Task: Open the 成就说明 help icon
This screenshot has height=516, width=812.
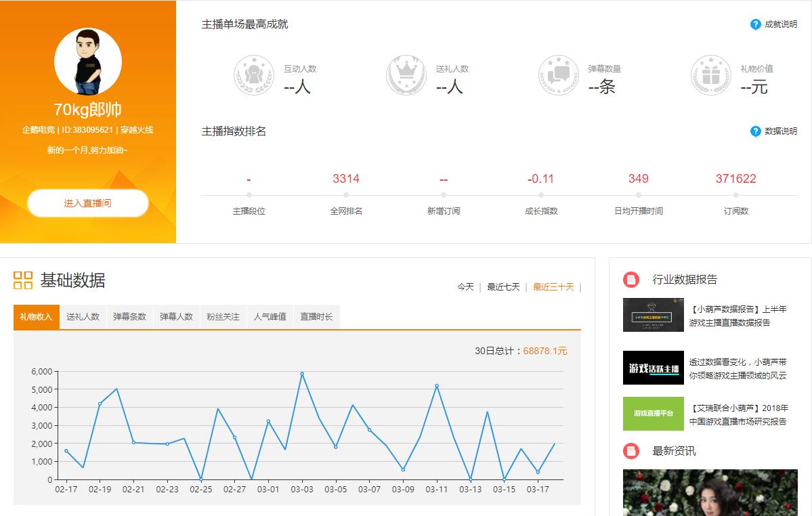Action: pyautogui.click(x=756, y=24)
